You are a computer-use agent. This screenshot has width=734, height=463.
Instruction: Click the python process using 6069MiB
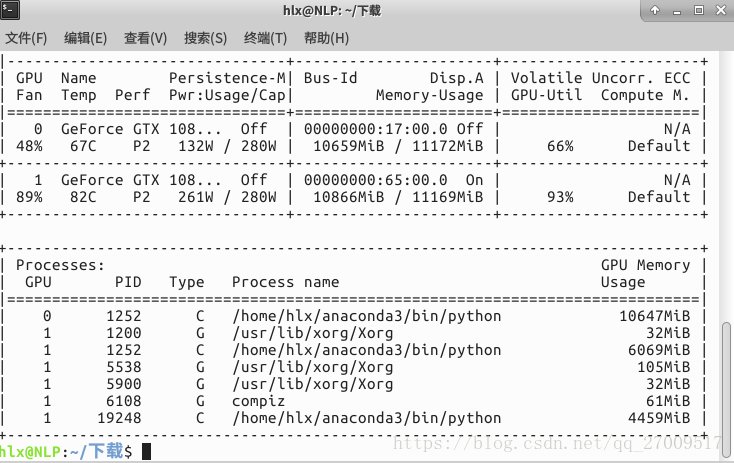click(367, 350)
